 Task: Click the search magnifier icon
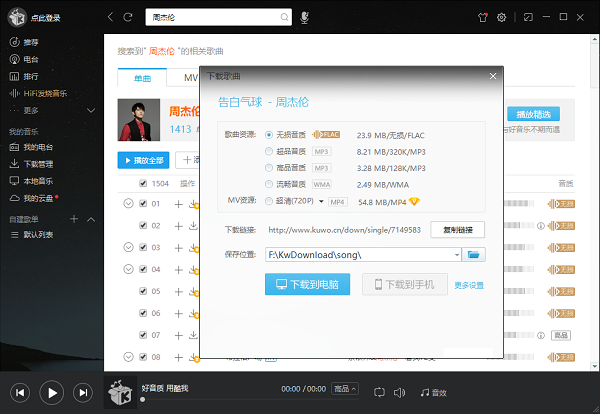(286, 17)
